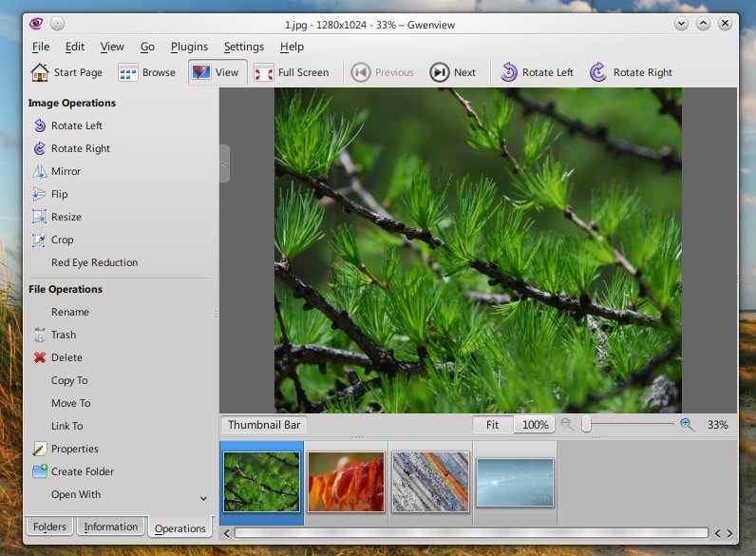Image resolution: width=756 pixels, height=556 pixels.
Task: Go to the Previous image
Action: point(383,72)
